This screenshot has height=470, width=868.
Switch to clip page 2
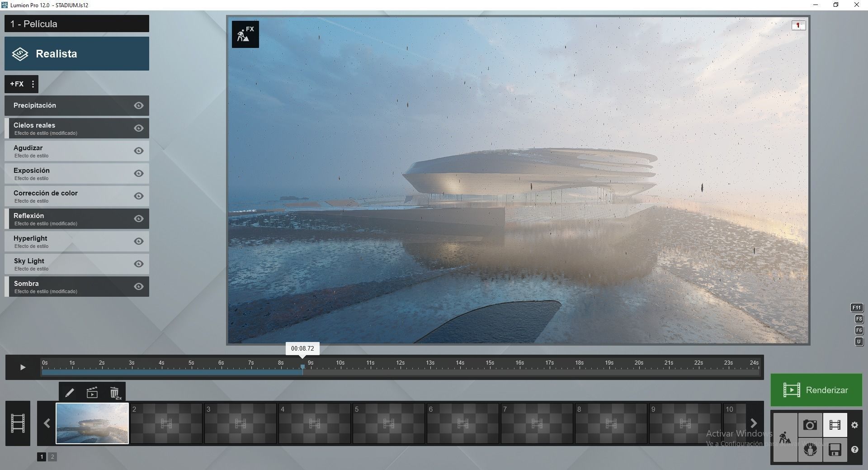[53, 456]
